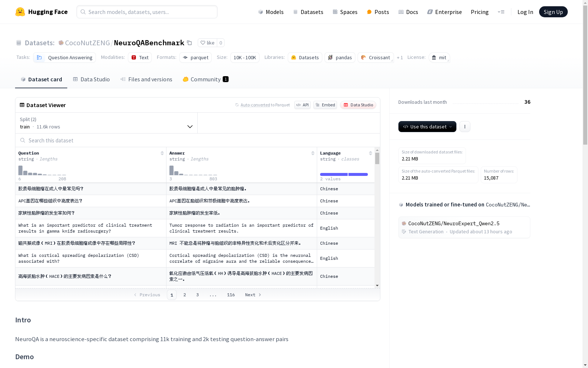The height and width of the screenshot is (368, 588).
Task: Click the search magnifier in dataset search
Action: pos(23,140)
